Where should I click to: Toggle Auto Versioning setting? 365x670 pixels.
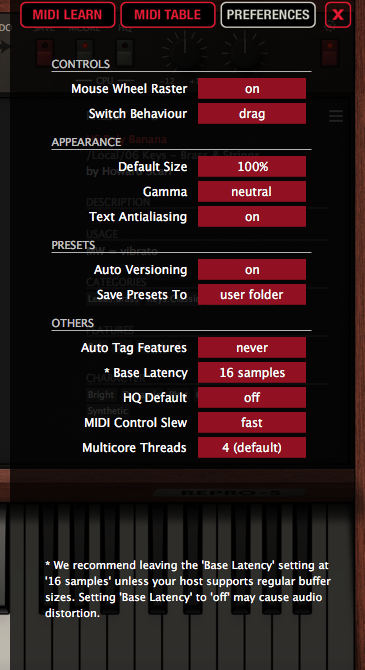coord(252,270)
